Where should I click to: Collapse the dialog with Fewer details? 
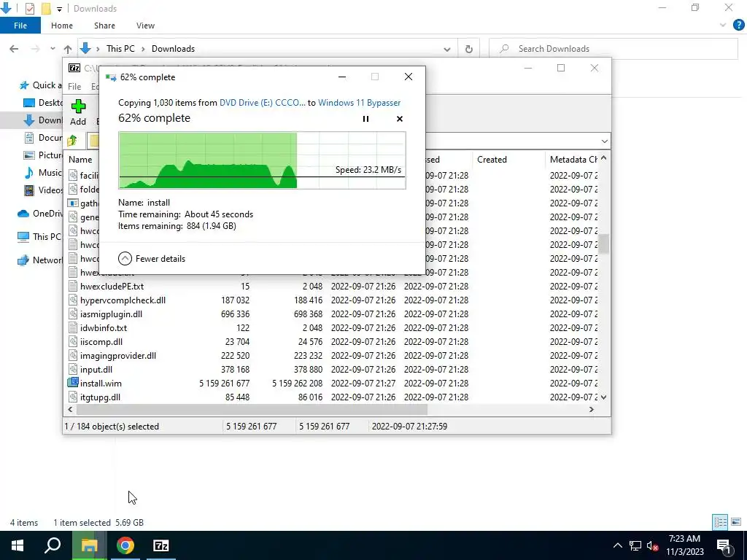pyautogui.click(x=152, y=259)
